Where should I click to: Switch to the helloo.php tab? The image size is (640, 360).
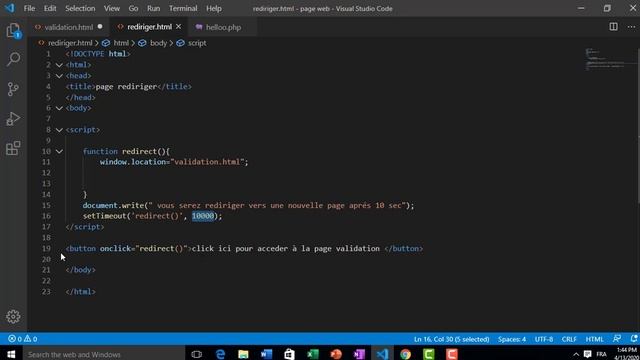223,27
